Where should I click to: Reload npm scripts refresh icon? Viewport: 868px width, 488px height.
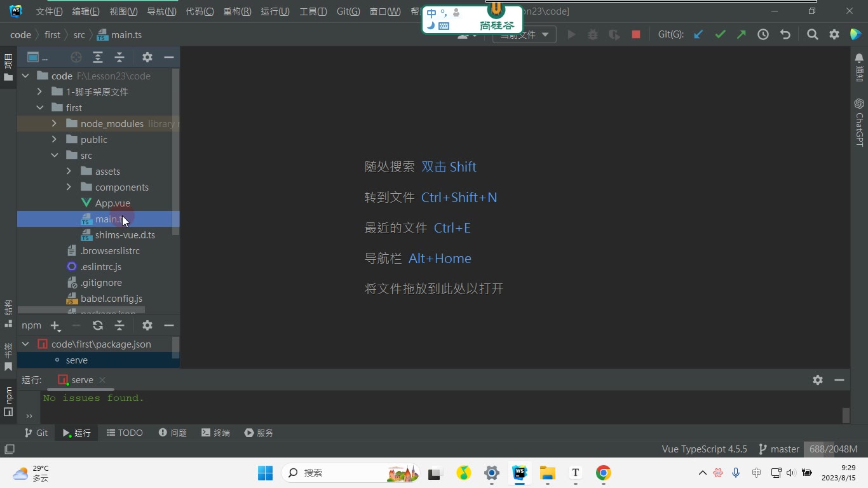[98, 325]
